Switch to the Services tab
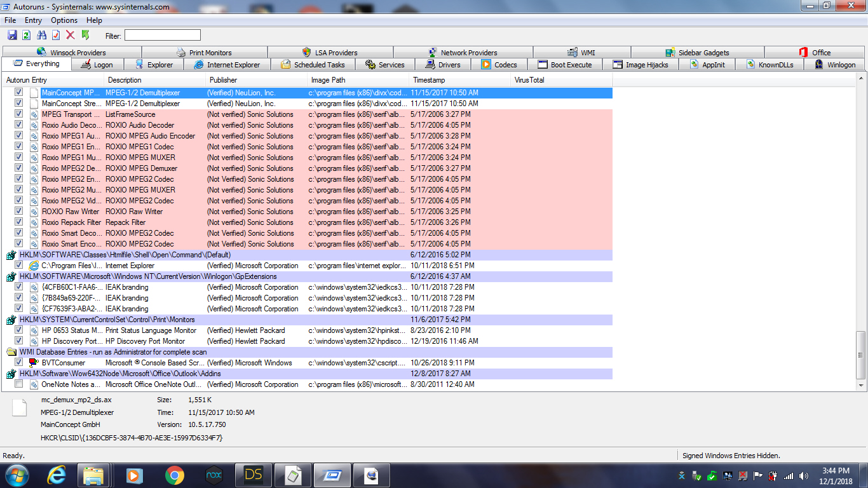 384,65
